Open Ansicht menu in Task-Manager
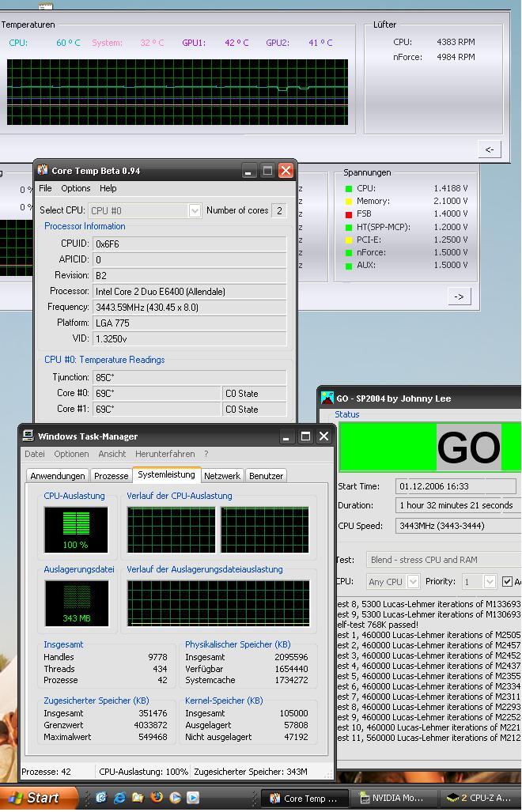Image resolution: width=522 pixels, height=812 pixels. click(x=112, y=454)
